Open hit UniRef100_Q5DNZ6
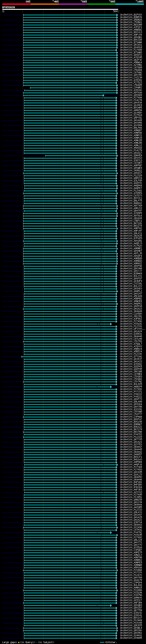146x644 pixels. (131, 20)
